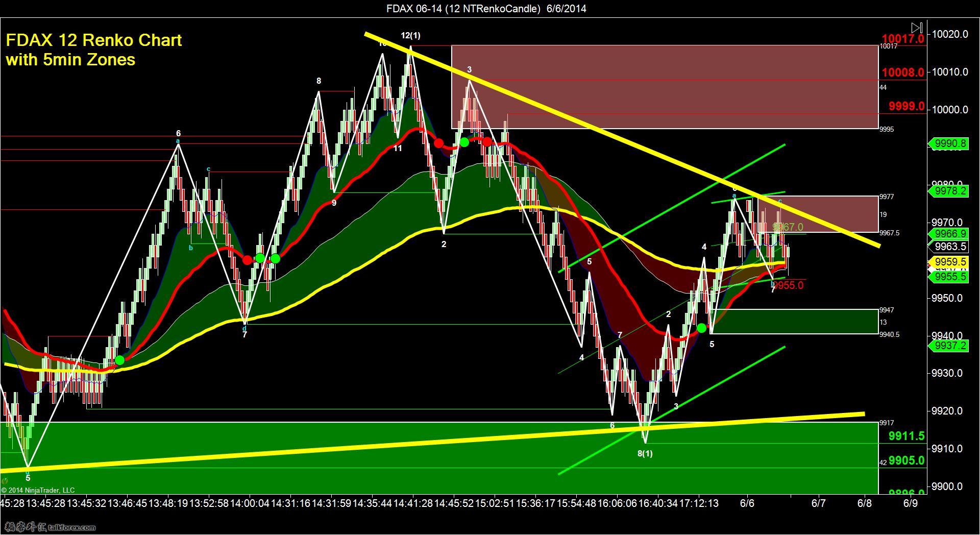Click the red 10008.0 price label

pyautogui.click(x=903, y=72)
